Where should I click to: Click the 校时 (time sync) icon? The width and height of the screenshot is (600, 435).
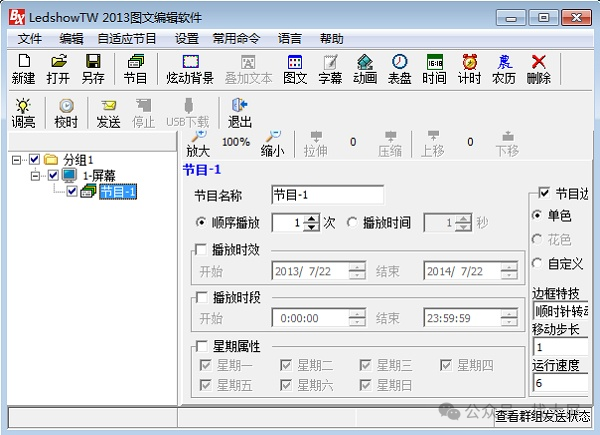66,112
